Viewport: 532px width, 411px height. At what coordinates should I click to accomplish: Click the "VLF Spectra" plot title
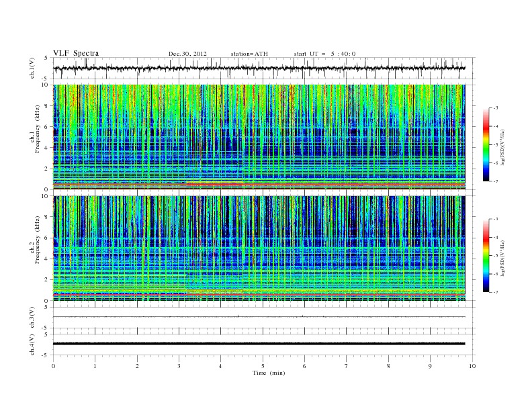click(76, 53)
